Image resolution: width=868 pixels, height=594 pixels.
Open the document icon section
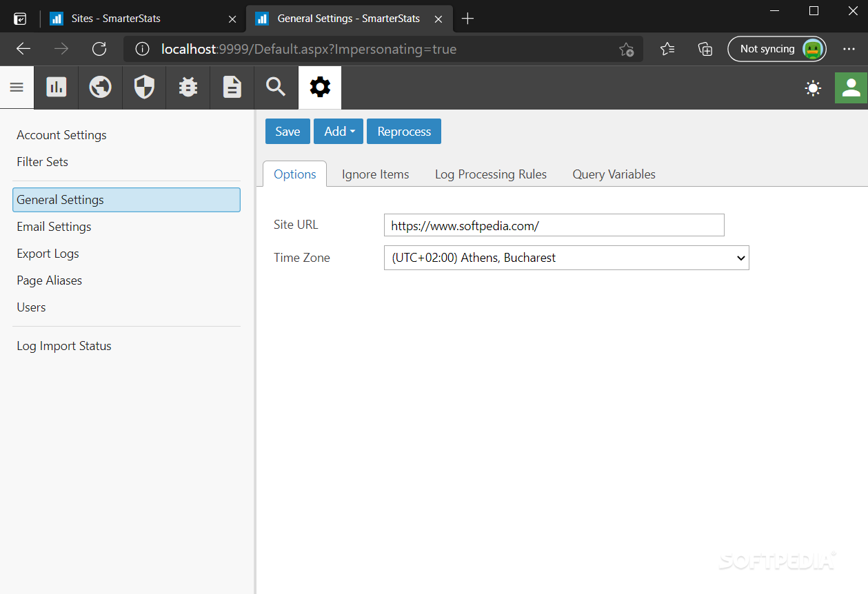pyautogui.click(x=232, y=88)
